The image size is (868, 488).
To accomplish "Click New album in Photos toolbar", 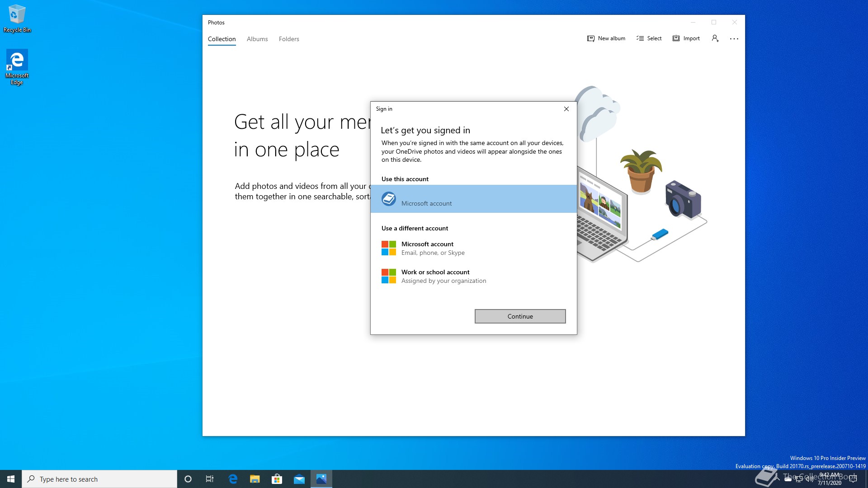I will [606, 38].
